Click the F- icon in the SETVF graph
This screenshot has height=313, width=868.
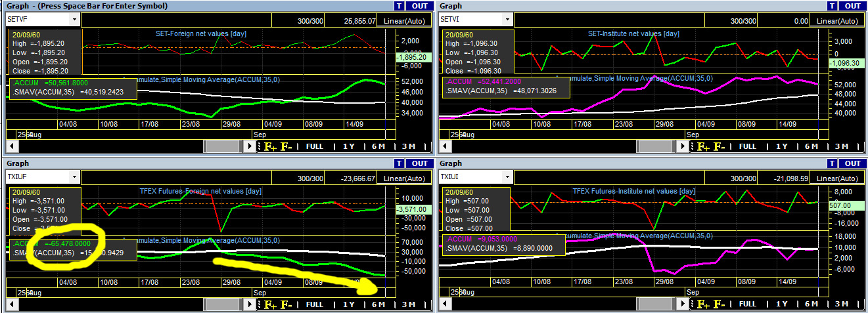click(286, 147)
